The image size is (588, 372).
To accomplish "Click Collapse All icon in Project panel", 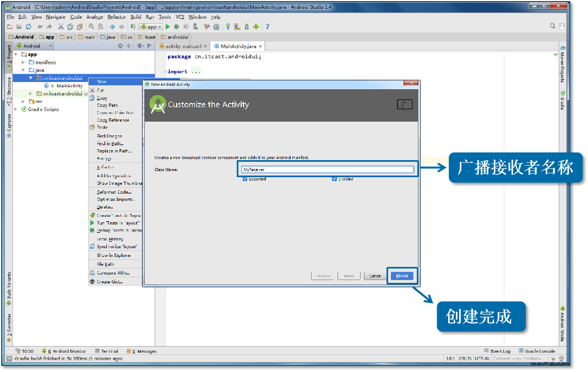I will pos(129,46).
